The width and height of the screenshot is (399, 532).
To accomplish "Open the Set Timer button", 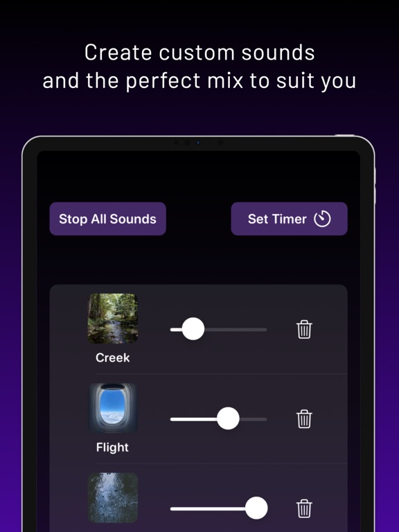I will pyautogui.click(x=289, y=219).
